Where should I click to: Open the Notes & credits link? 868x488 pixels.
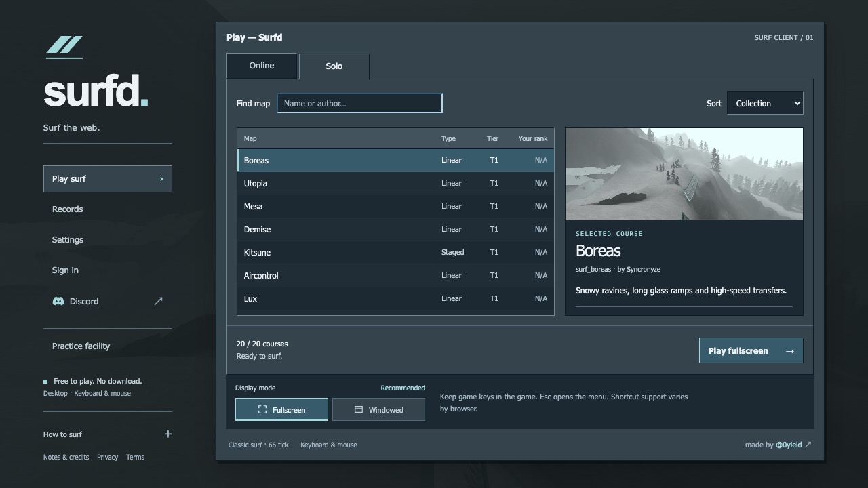[x=66, y=457]
